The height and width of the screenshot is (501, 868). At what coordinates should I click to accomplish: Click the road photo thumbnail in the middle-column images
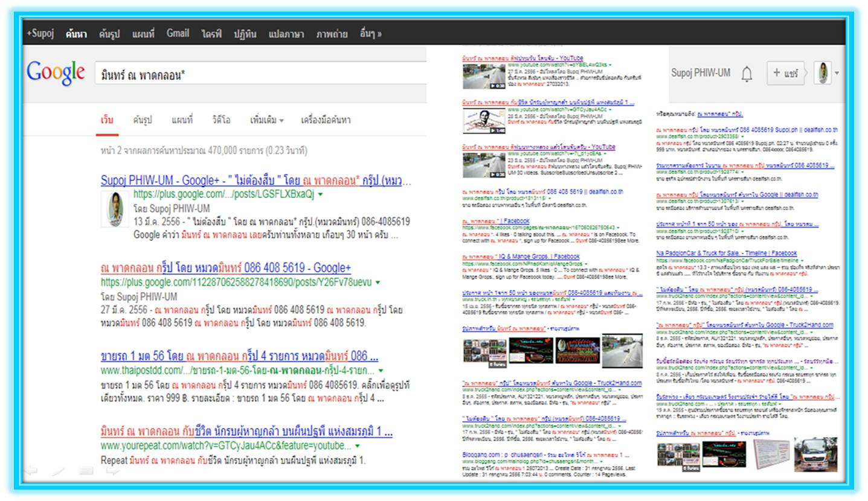622,350
